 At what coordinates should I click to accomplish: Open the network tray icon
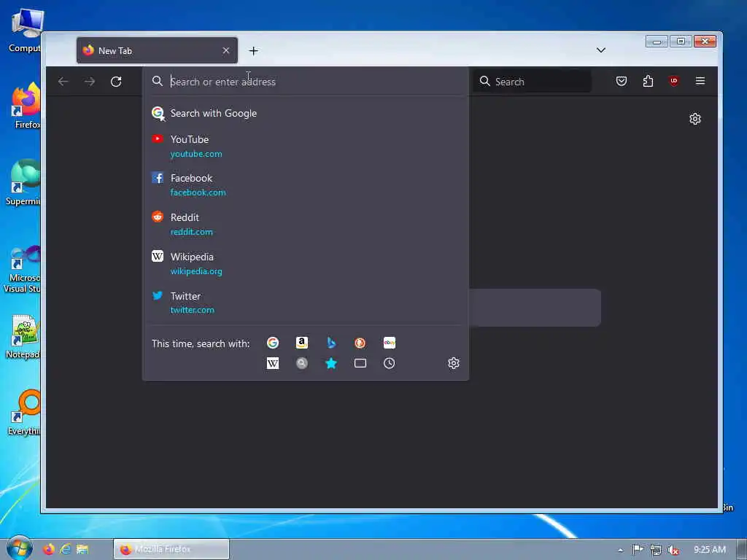(x=656, y=550)
